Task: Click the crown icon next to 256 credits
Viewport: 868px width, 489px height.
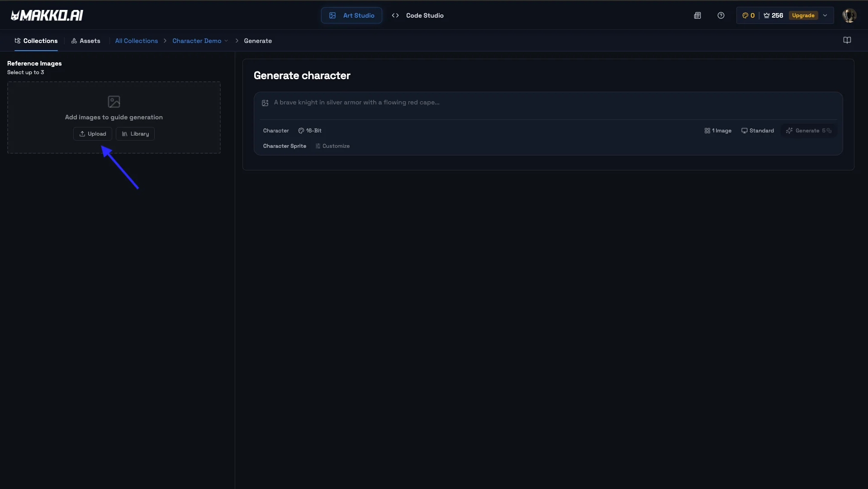Action: 766,15
